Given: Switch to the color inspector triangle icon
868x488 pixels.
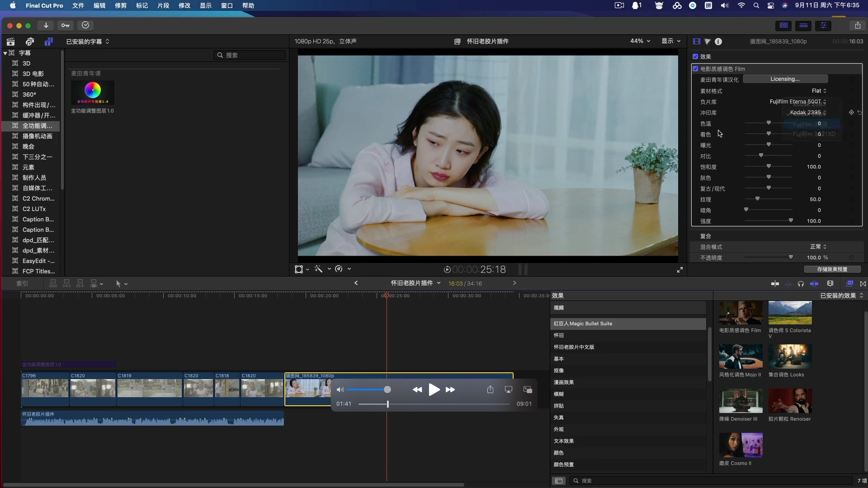Looking at the screenshot, I should [708, 42].
